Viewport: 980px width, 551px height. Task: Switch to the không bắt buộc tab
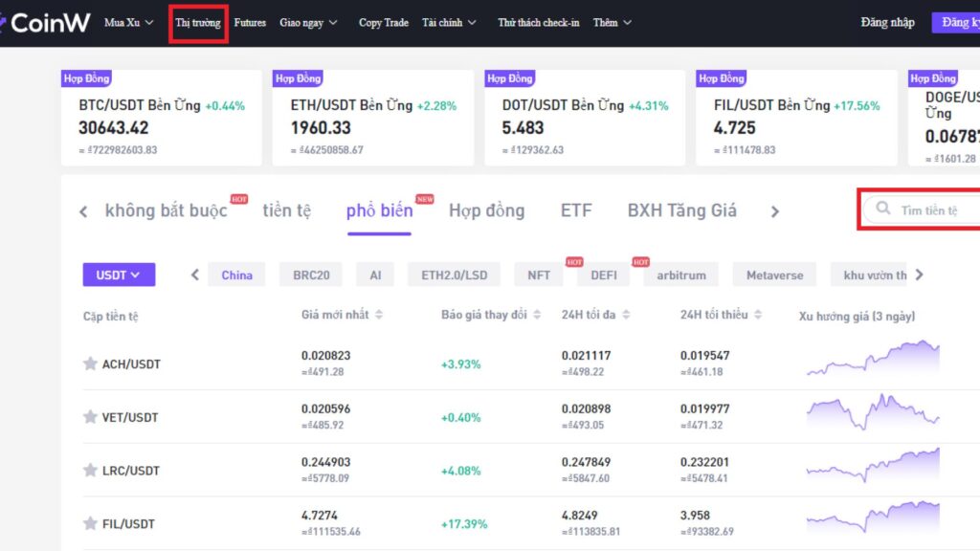point(167,210)
